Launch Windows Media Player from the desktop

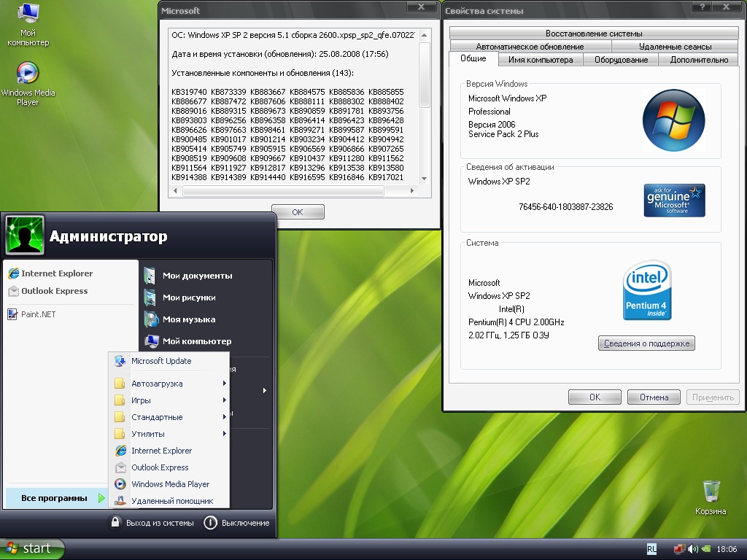click(28, 84)
